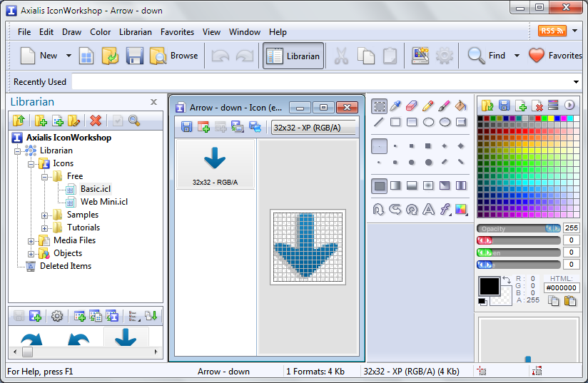
Task: Select the Pencil tool
Action: (428, 106)
